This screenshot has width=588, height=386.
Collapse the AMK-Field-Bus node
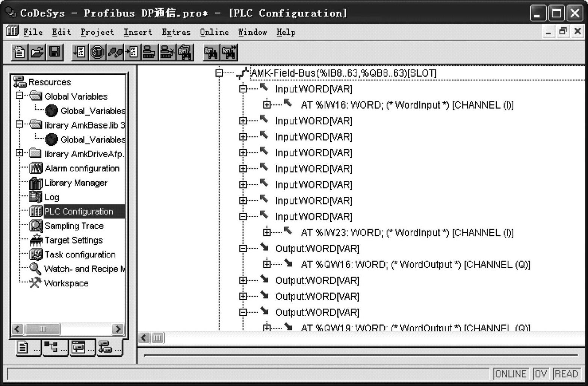[219, 73]
